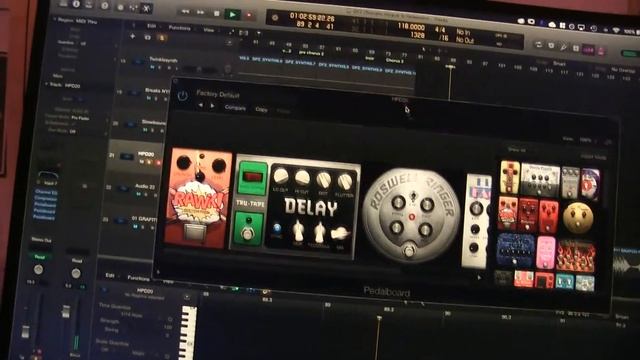Open the View menu in tracks area
The image size is (640, 360).
click(209, 29)
